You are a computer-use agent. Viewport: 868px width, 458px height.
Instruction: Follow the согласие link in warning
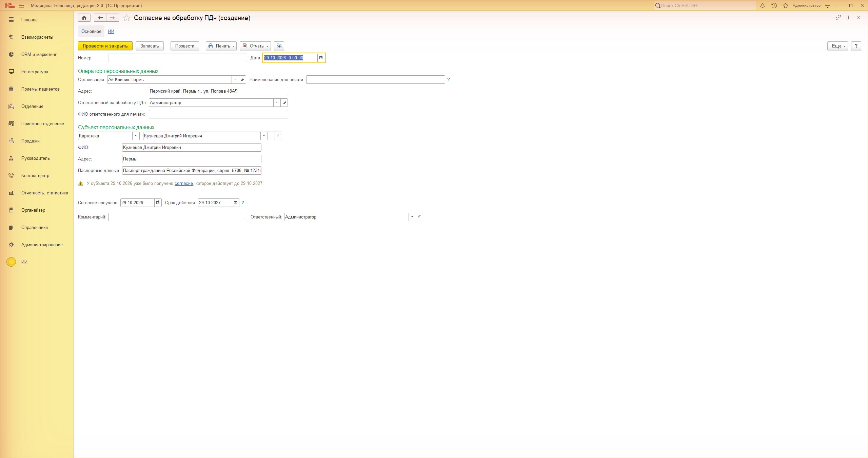[184, 183]
